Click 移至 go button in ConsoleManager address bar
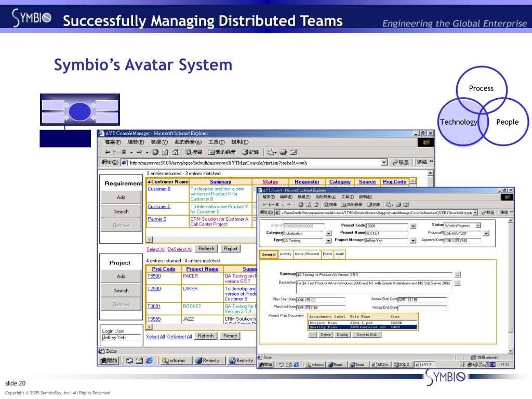 click(401, 163)
